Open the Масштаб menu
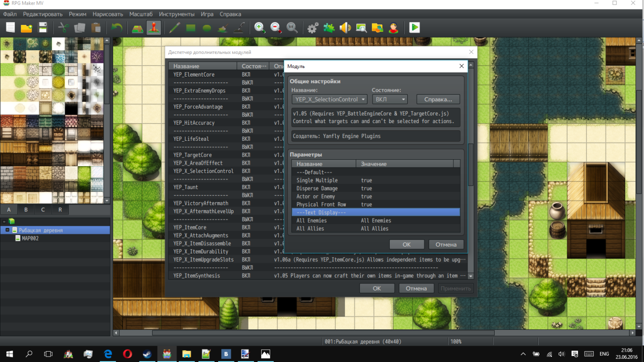The image size is (644, 362). click(x=141, y=14)
